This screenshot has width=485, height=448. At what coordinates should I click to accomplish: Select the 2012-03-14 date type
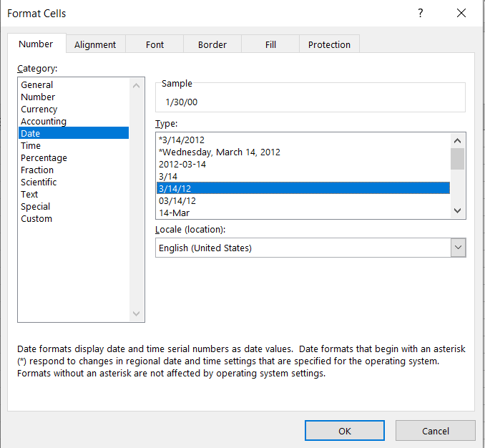182,164
